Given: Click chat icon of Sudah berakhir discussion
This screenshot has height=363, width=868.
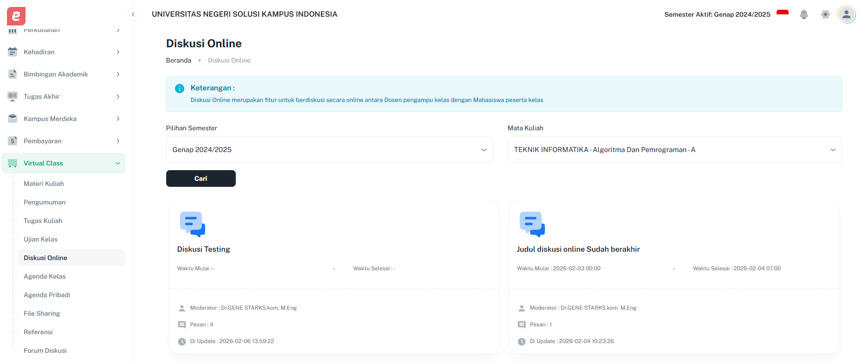Looking at the screenshot, I should [x=532, y=224].
